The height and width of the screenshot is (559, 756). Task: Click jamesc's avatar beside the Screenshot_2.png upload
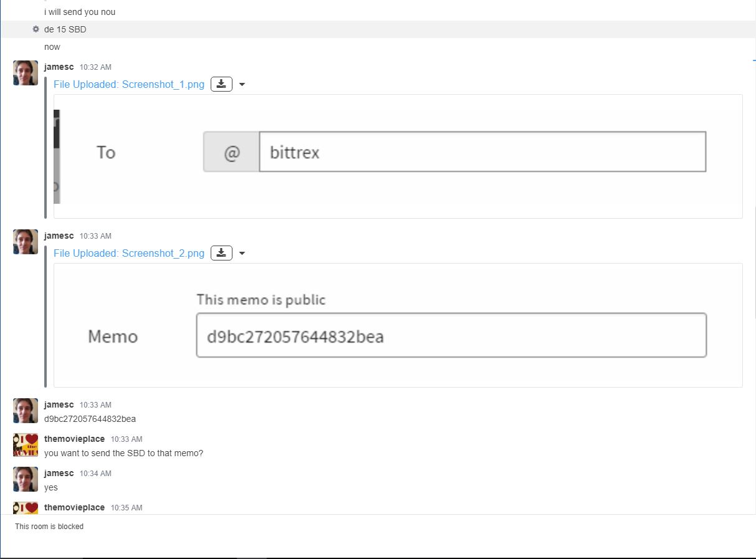[x=26, y=242]
